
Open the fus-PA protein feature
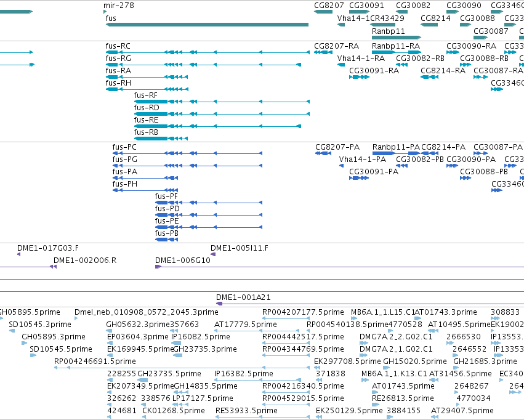click(x=145, y=178)
